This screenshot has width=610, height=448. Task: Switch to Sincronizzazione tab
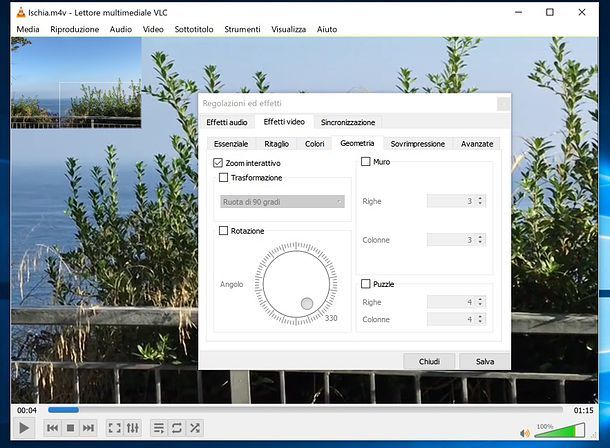(348, 122)
